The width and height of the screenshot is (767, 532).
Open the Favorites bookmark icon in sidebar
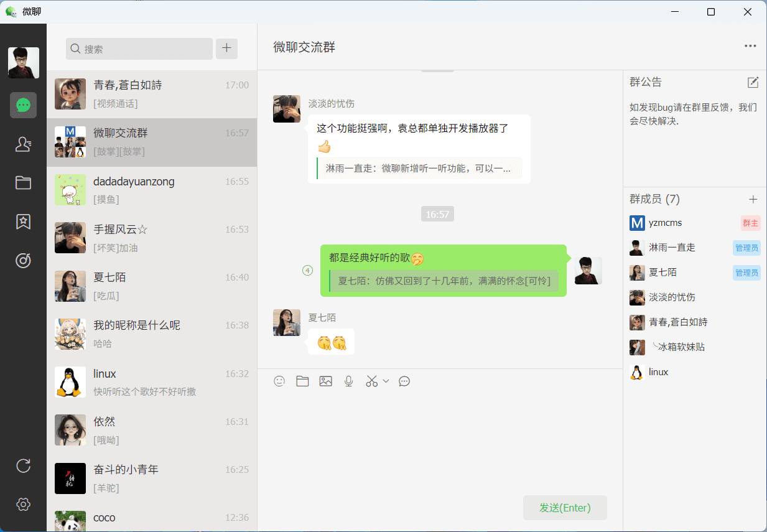pos(23,221)
